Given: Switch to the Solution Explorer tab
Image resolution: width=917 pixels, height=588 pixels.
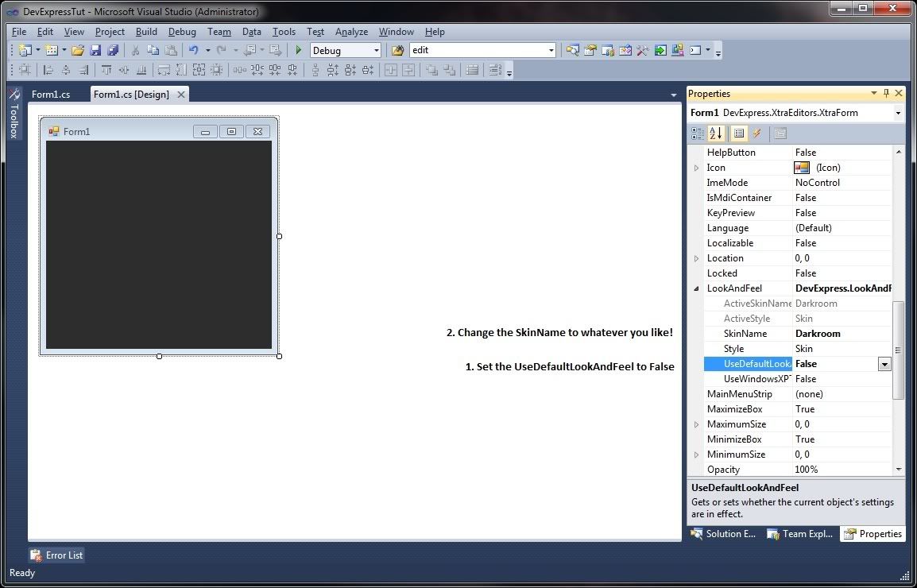Looking at the screenshot, I should pos(723,534).
